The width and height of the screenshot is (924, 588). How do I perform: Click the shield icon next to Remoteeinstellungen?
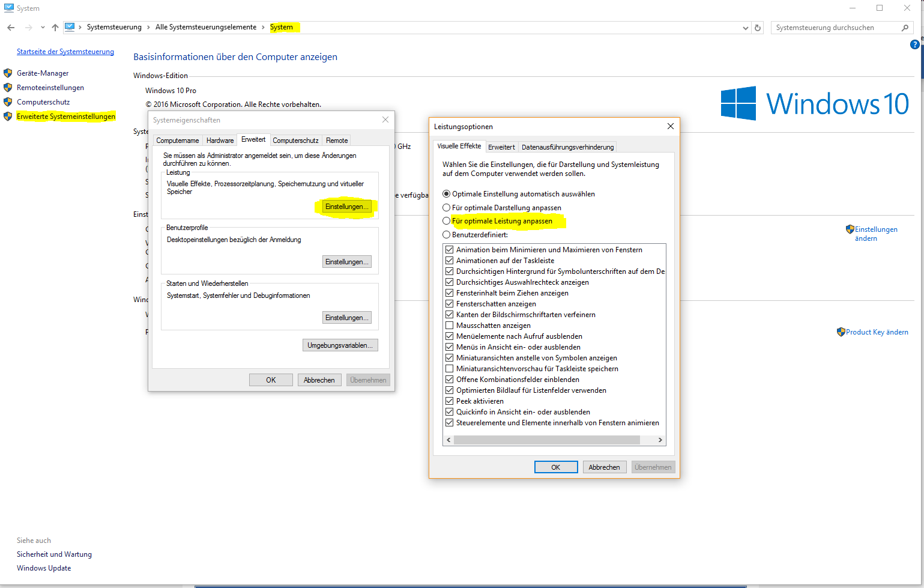8,88
